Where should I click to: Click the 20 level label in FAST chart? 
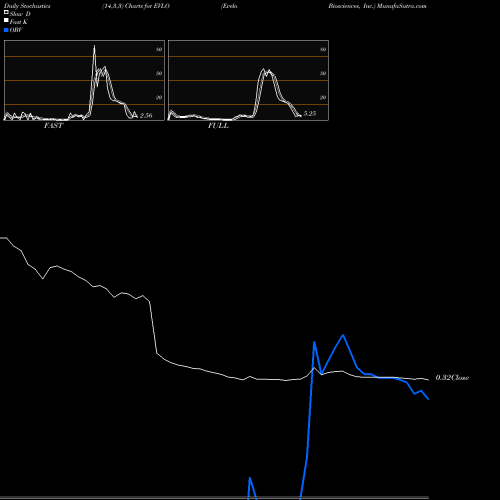159,97
